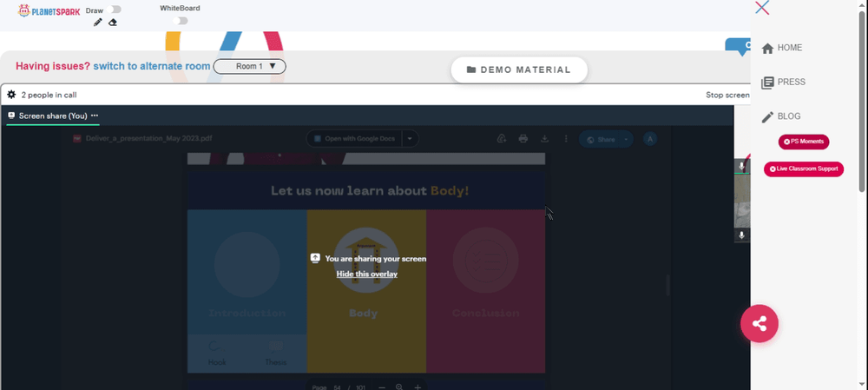This screenshot has width=868, height=390.
Task: Click the Deliver_a_presentation_May 2023.pdf filename
Action: pyautogui.click(x=149, y=138)
